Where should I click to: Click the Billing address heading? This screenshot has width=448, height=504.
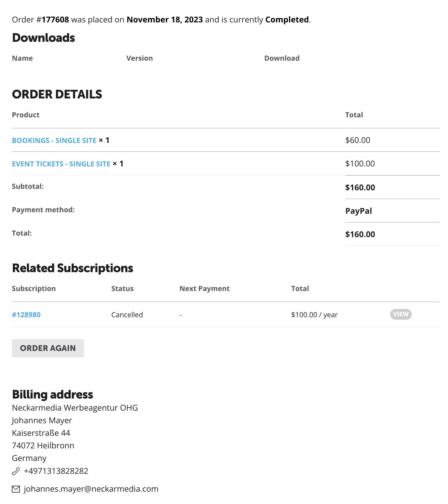pyautogui.click(x=53, y=394)
